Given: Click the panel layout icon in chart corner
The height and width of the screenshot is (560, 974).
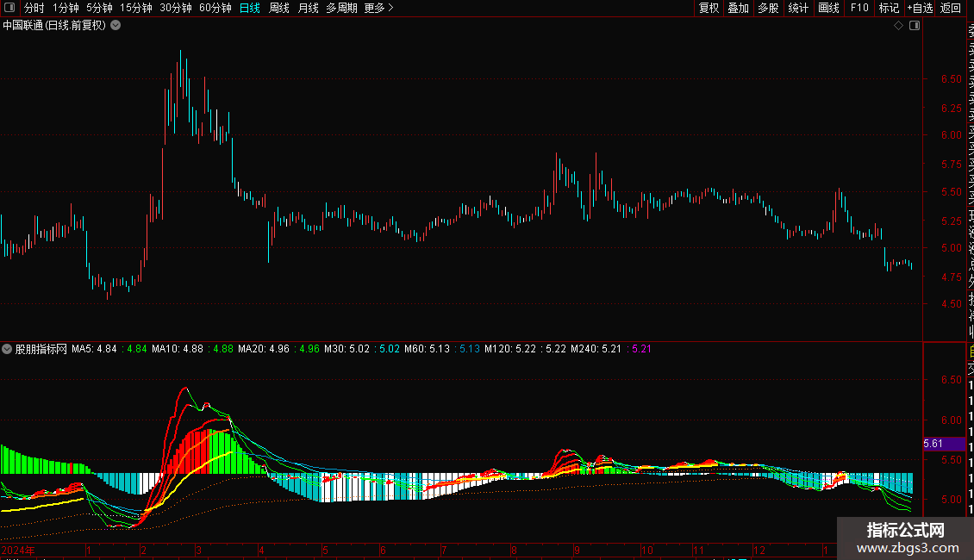Looking at the screenshot, I should click(915, 26).
